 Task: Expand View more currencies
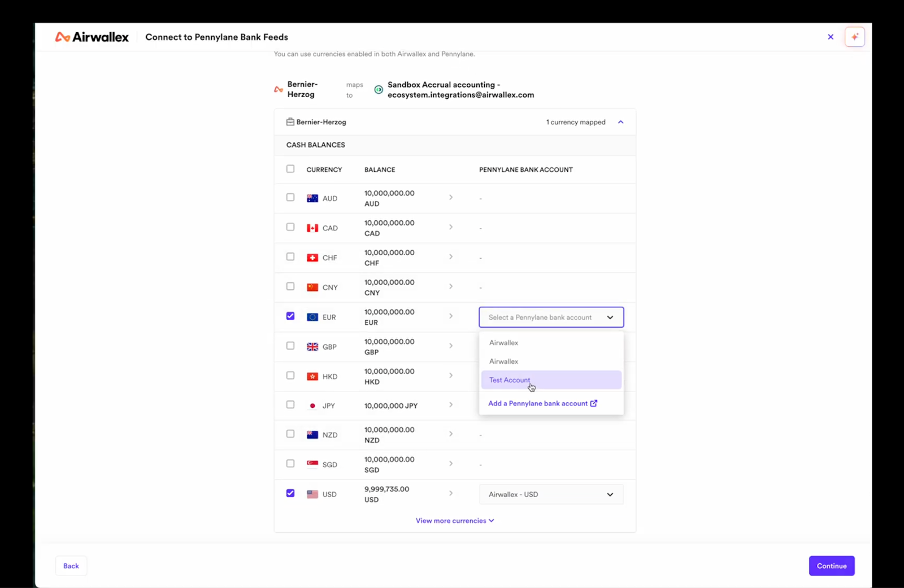(x=455, y=521)
